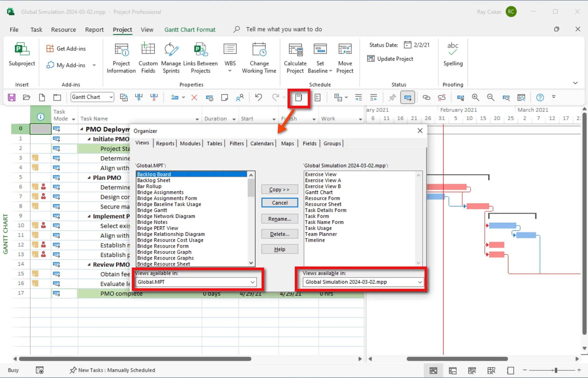The image size is (588, 378).
Task: Switch to the Report ribbon tab
Action: click(x=94, y=30)
